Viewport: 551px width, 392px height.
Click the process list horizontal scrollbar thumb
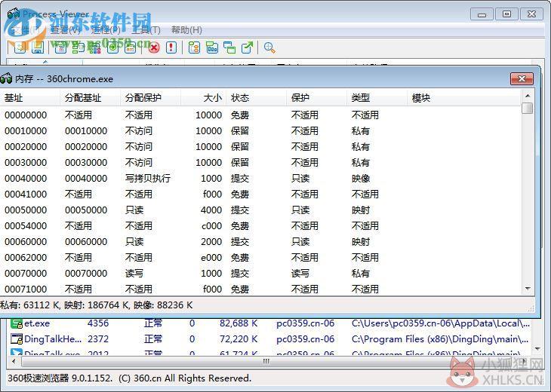click(266, 361)
